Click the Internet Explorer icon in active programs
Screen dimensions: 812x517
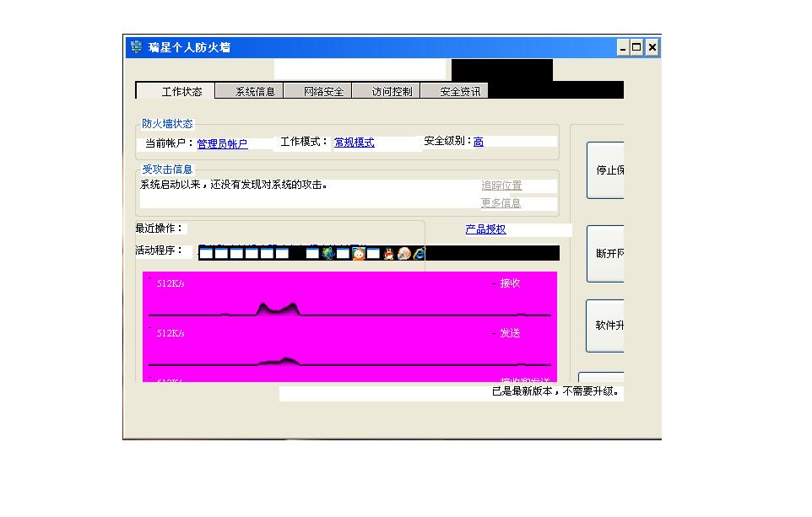click(x=419, y=253)
